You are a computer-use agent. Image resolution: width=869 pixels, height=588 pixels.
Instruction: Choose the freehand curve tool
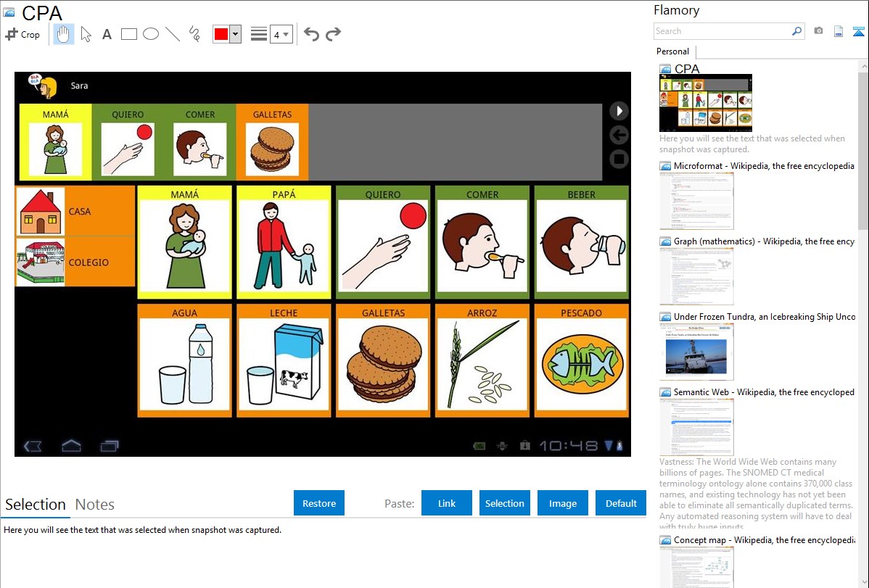coord(194,34)
